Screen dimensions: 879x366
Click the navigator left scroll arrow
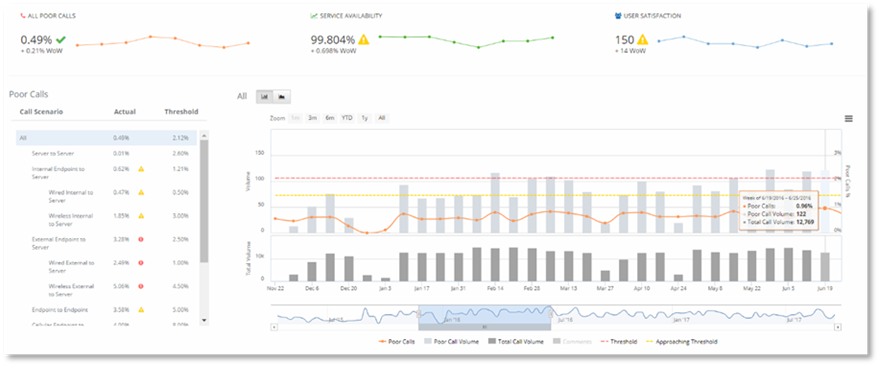[274, 327]
